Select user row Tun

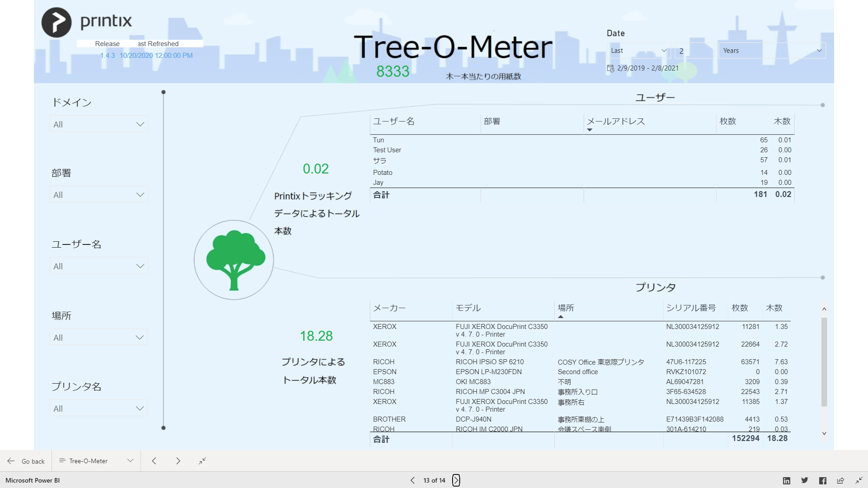[582, 140]
